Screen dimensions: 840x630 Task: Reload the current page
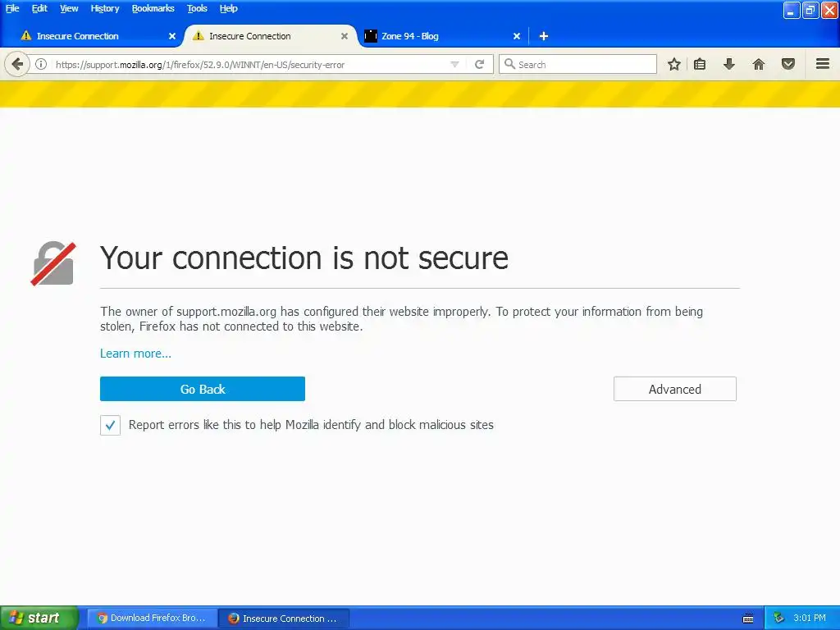[x=479, y=64]
